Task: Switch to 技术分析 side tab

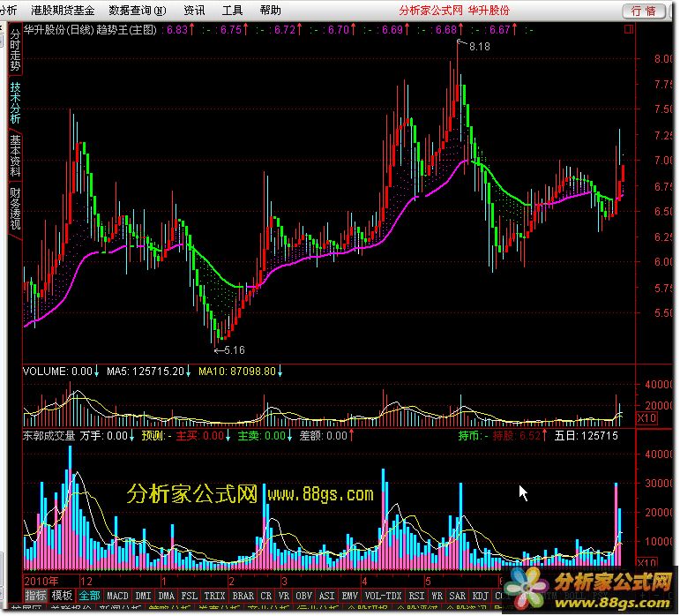Action: 15,102
